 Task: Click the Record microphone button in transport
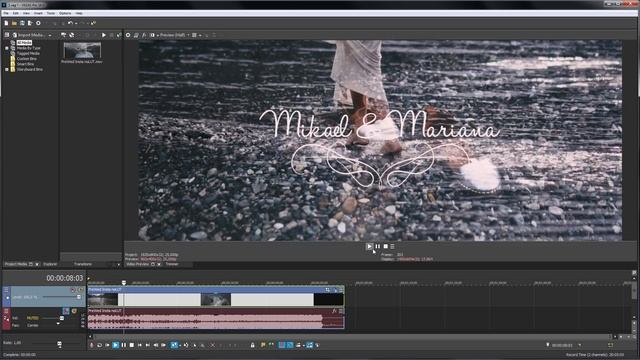pos(91,345)
